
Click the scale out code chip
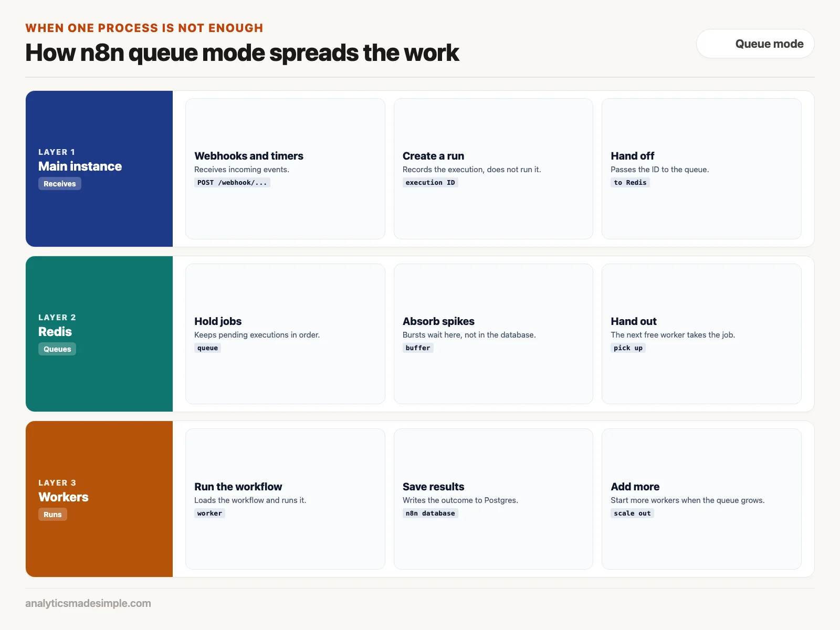coord(632,513)
